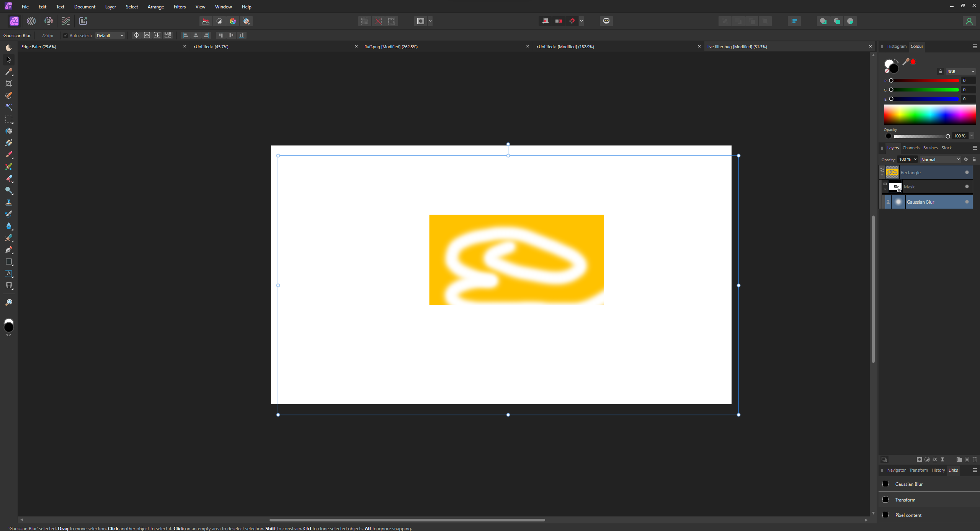Click the Align Bottom button
The width and height of the screenshot is (980, 531).
[x=242, y=35]
